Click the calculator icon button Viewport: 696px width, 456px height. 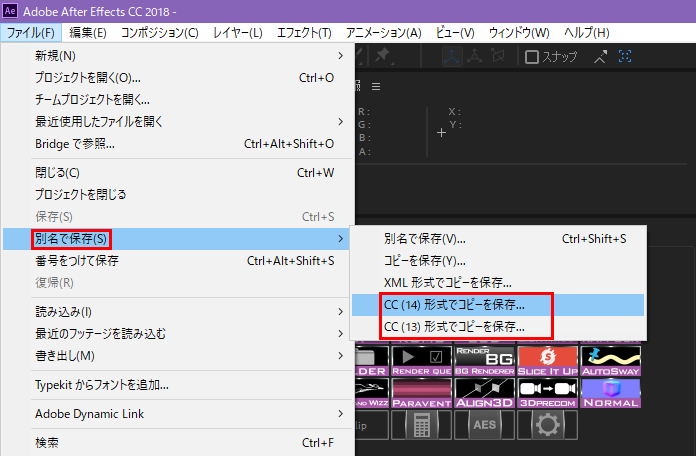421,424
